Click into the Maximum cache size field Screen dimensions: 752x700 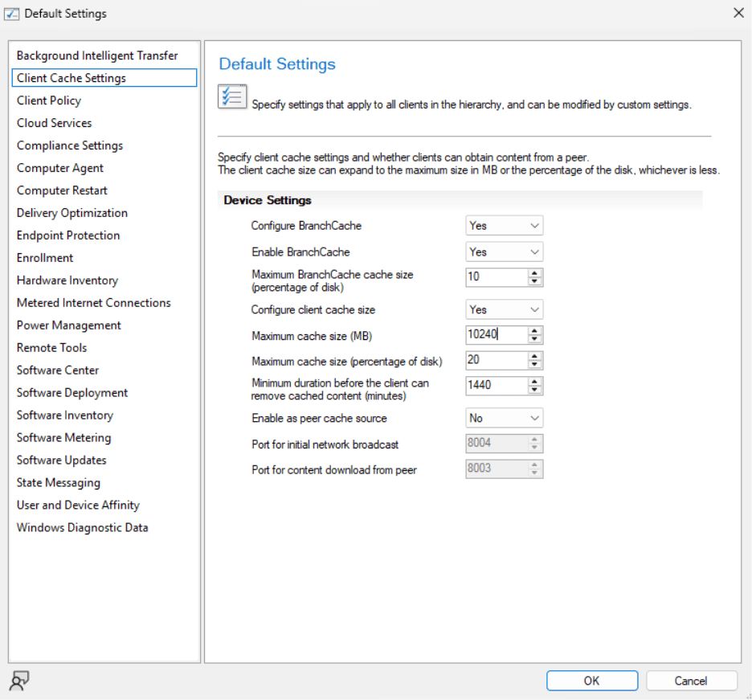pos(494,334)
